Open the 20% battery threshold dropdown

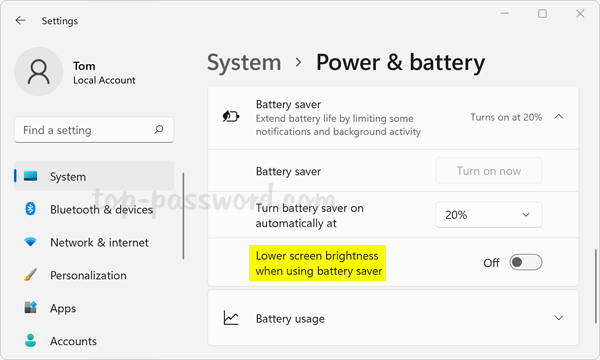[489, 215]
